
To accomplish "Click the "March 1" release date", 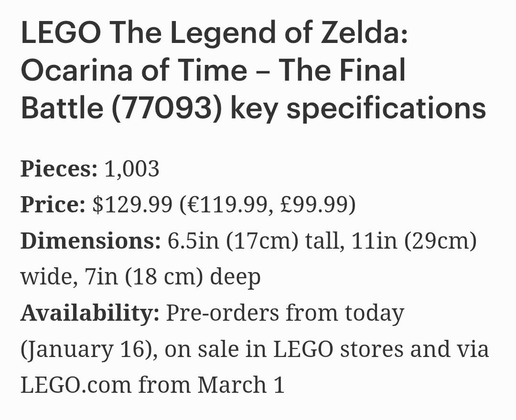I will point(241,385).
